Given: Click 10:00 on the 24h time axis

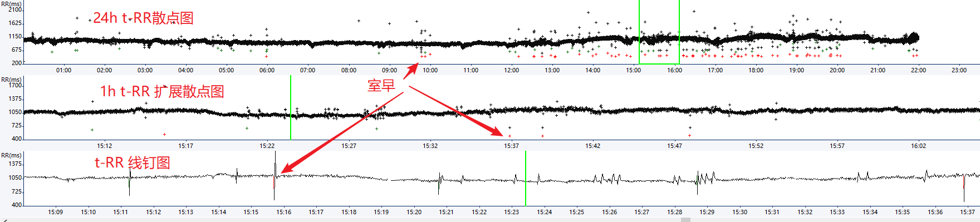Looking at the screenshot, I should pyautogui.click(x=430, y=70).
